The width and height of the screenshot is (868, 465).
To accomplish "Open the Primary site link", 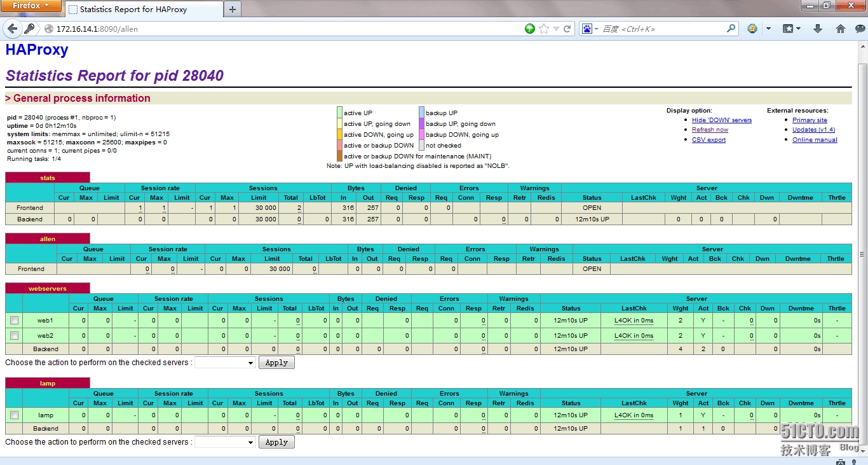I will coord(810,120).
